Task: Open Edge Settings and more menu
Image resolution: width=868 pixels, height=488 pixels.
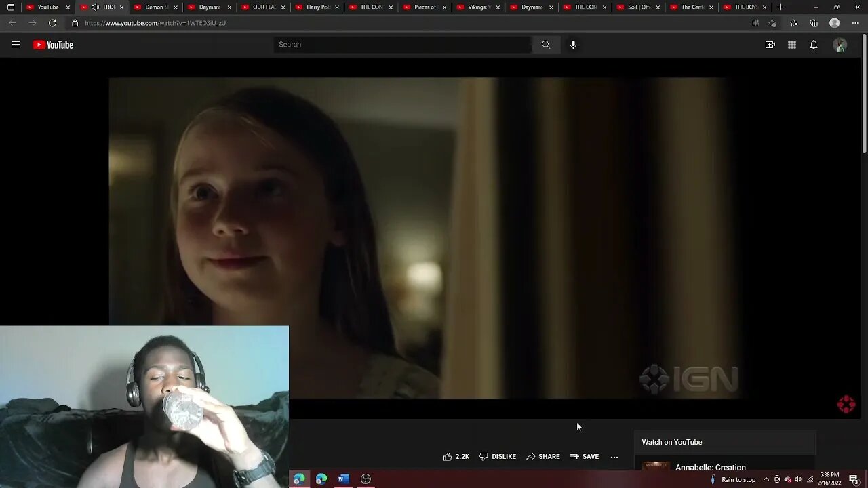Action: [855, 23]
